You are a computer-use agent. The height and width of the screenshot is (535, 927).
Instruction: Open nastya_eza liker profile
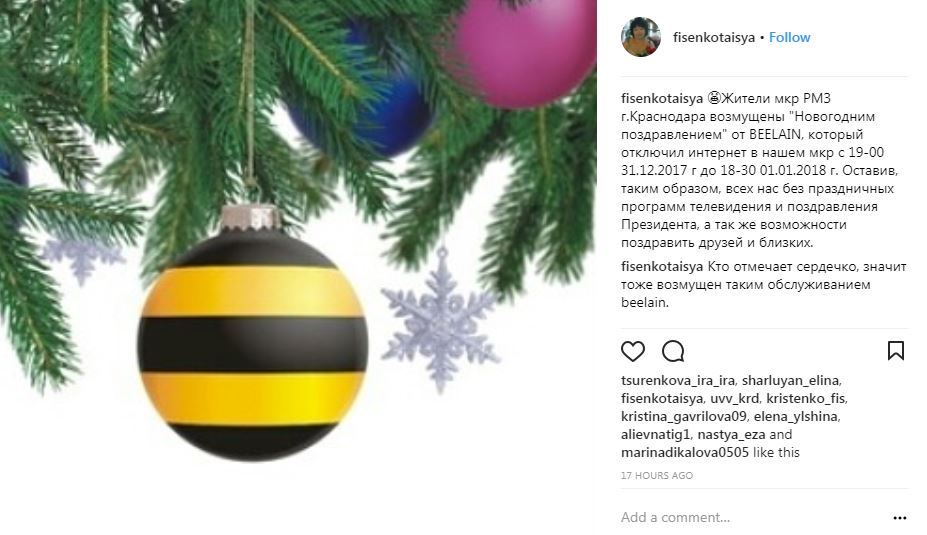pos(731,435)
